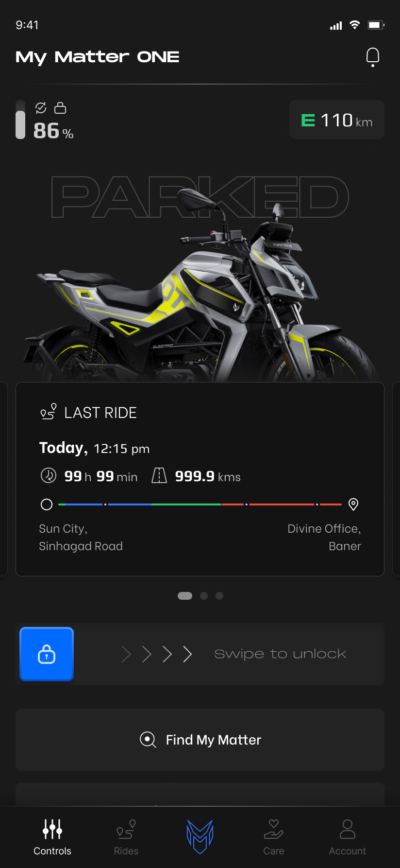
Task: Switch to the Rides tab
Action: point(126,837)
